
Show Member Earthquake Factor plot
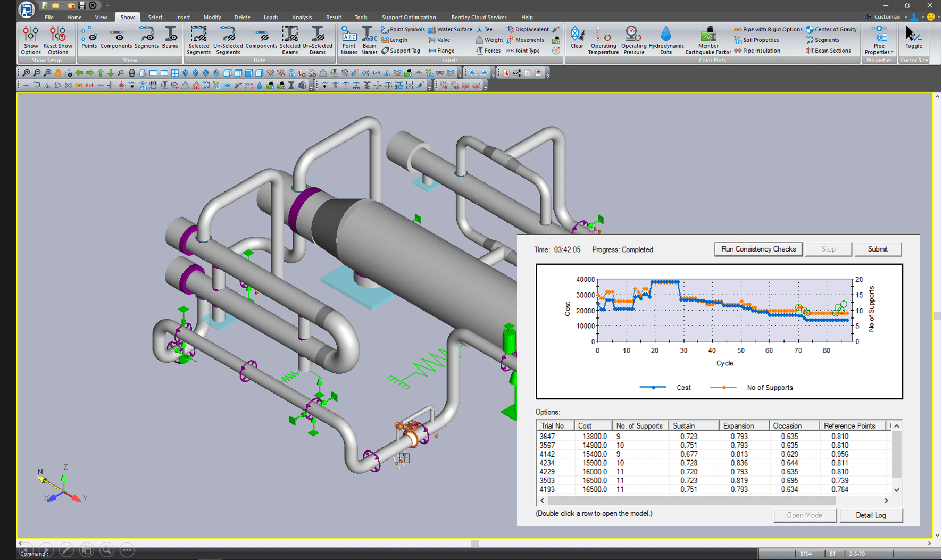[x=708, y=40]
